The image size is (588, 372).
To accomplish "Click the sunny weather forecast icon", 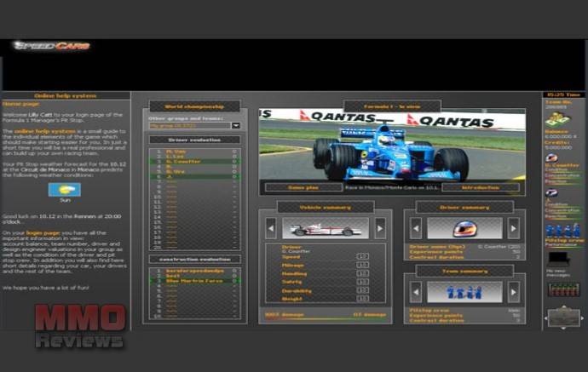I will pos(65,189).
